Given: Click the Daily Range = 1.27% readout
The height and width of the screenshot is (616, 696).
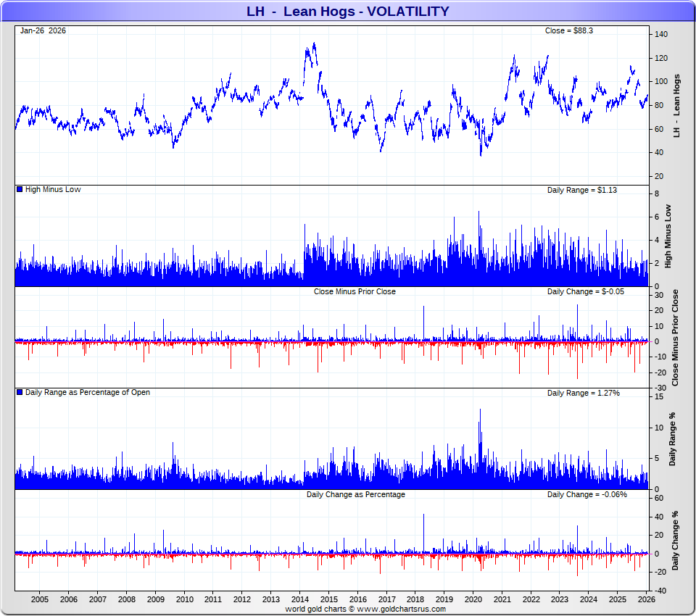Looking at the screenshot, I should tap(583, 393).
